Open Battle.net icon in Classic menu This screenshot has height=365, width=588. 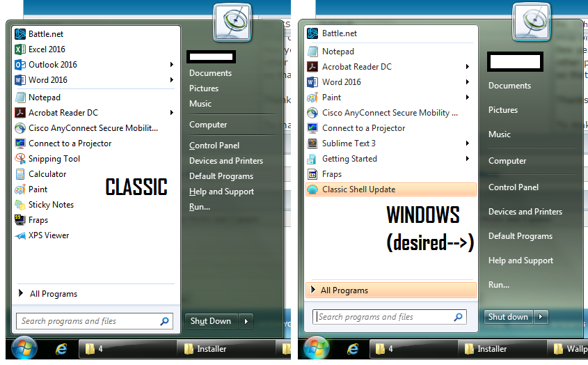20,34
